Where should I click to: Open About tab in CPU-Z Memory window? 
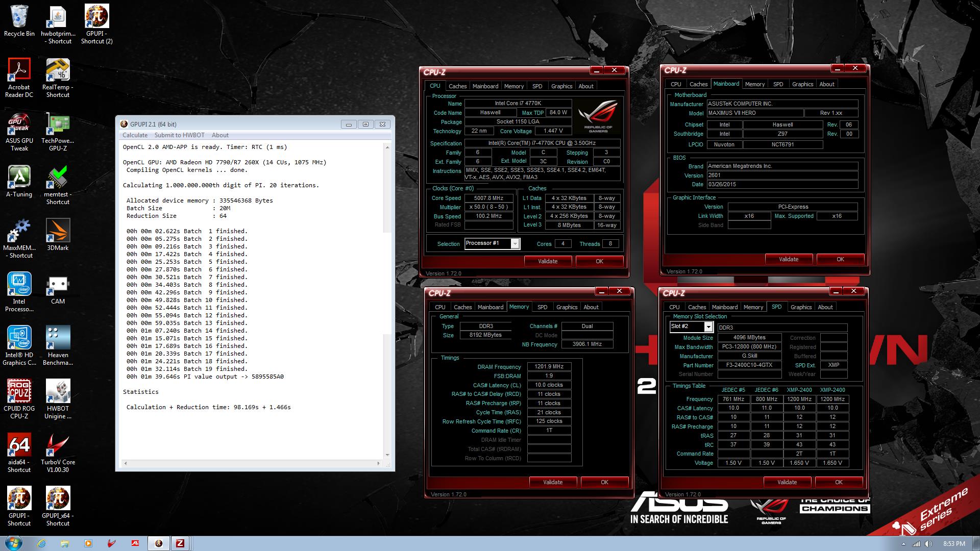tap(591, 307)
